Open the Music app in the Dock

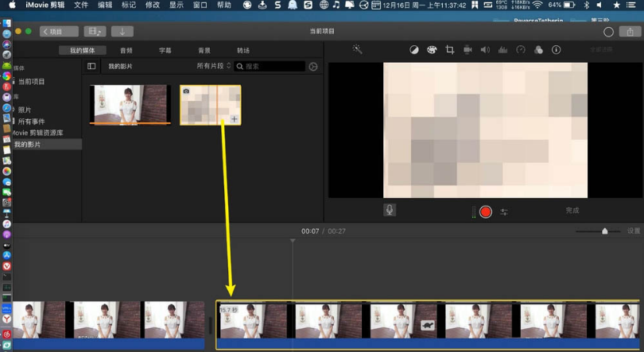(6, 224)
